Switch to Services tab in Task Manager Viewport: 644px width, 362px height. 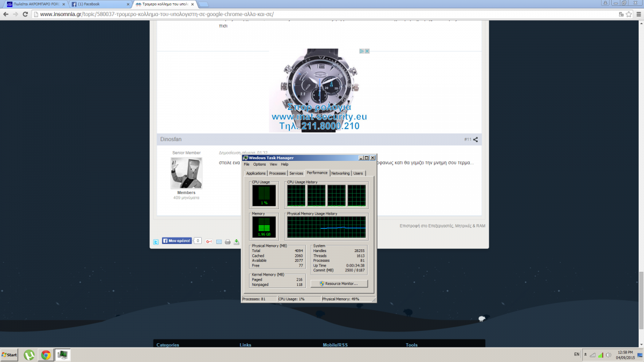296,173
